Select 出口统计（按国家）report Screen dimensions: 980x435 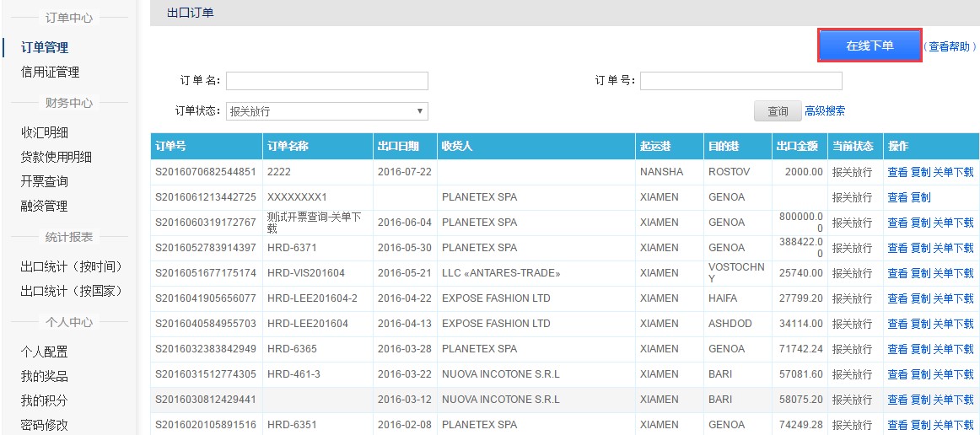[x=73, y=291]
